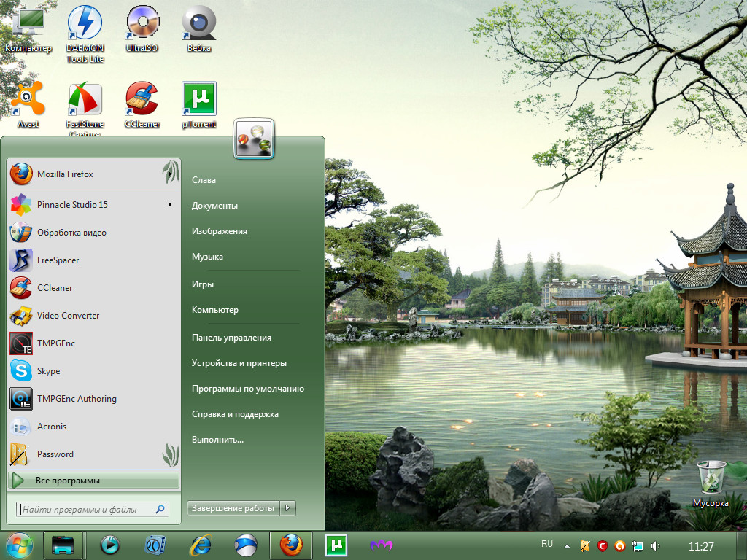
Task: Open the volume speaker tray icon
Action: click(655, 545)
